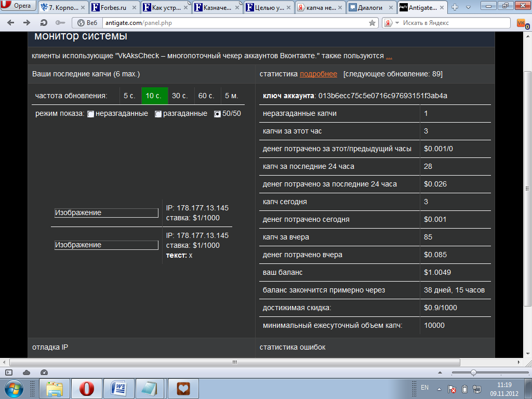Open the ... link after также пользуются
This screenshot has height=399, width=532.
(x=389, y=56)
